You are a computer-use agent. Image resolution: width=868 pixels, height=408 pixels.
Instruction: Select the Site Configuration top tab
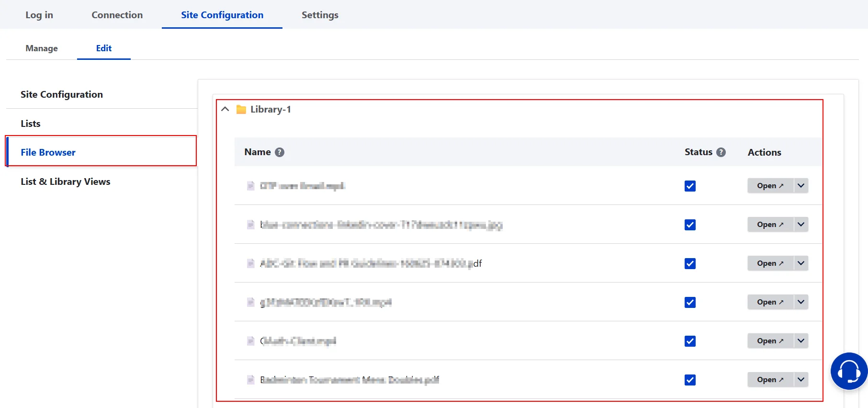click(x=222, y=15)
